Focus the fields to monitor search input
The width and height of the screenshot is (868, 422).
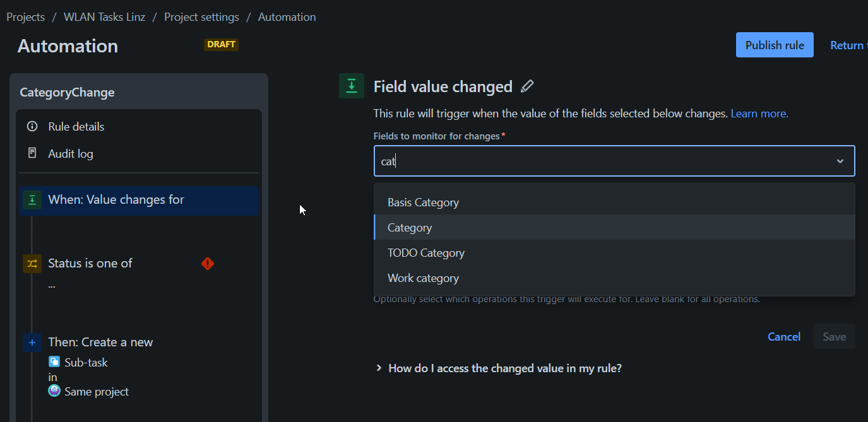[600, 161]
